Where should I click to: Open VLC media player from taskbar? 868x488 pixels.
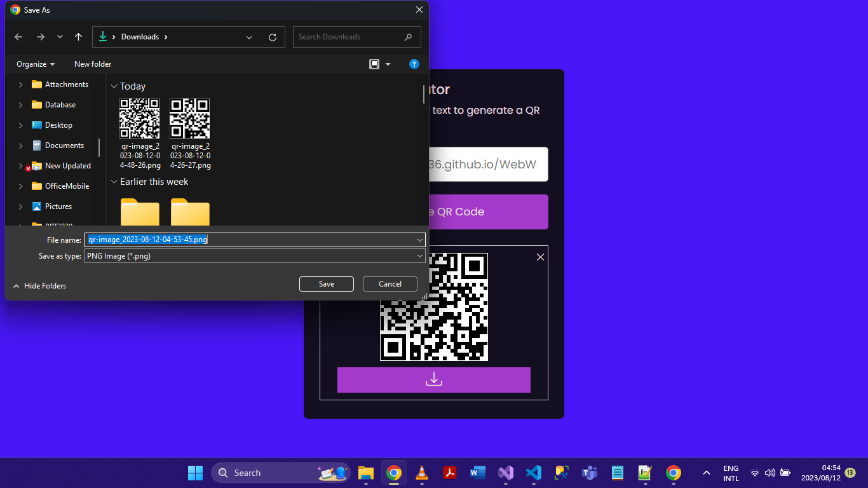421,473
